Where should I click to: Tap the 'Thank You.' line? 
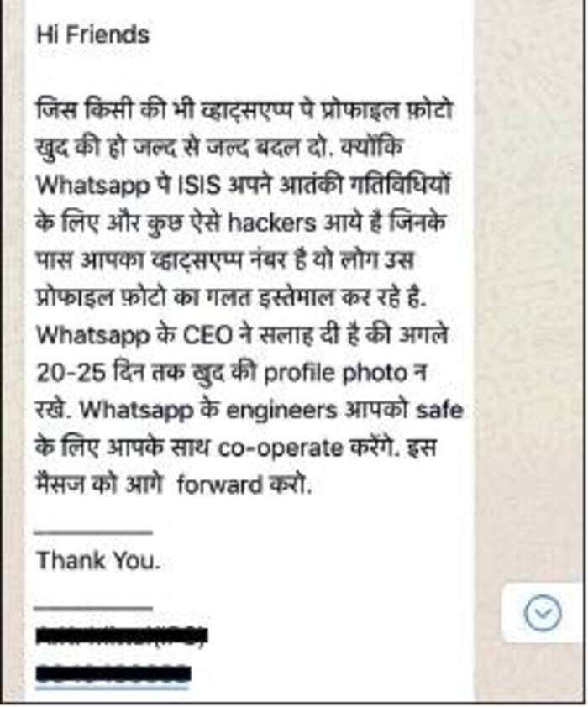point(98,560)
